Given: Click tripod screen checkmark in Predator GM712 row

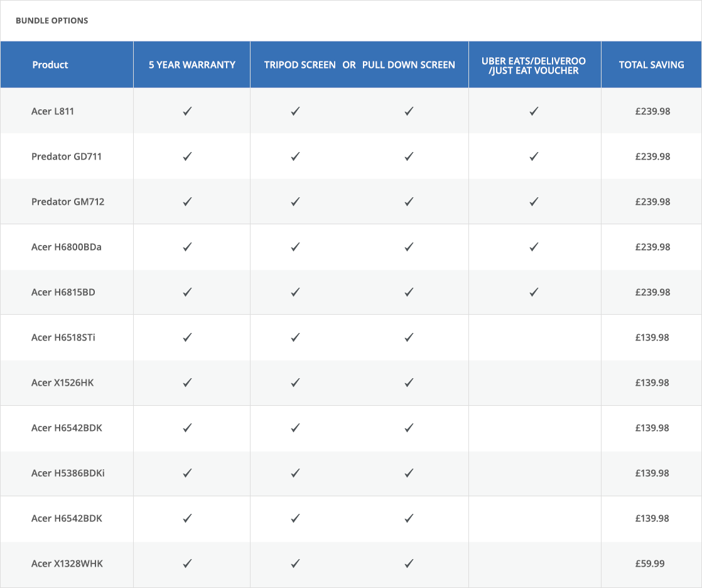Looking at the screenshot, I should point(295,202).
